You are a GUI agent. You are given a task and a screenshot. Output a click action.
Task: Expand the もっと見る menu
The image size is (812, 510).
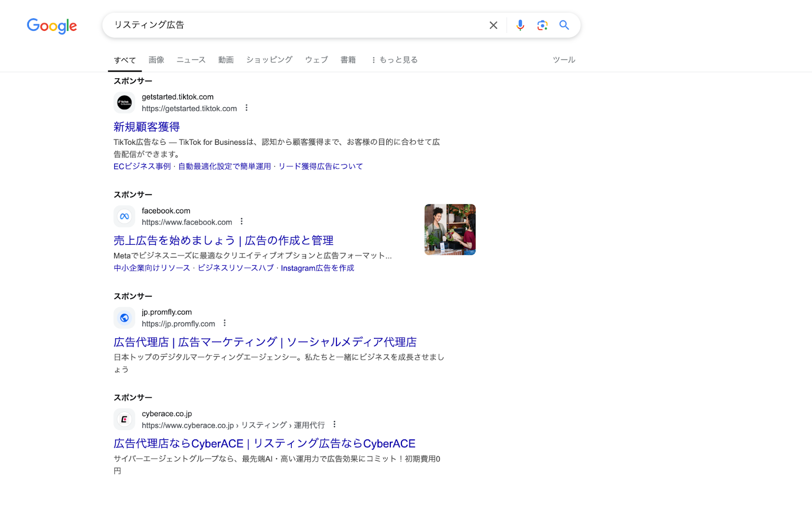(x=394, y=60)
